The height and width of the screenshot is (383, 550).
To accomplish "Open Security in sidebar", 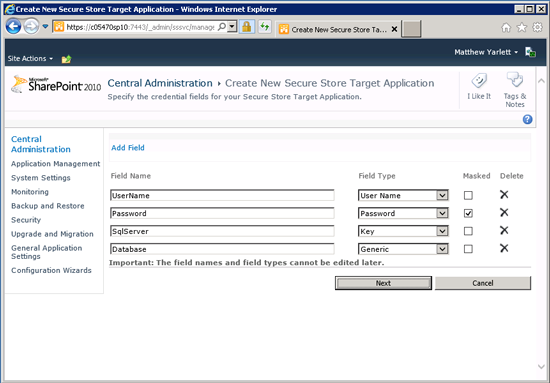I will tap(26, 220).
